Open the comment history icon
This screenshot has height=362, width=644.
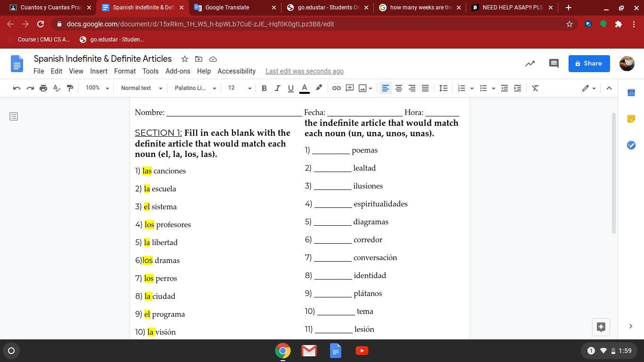click(x=554, y=63)
